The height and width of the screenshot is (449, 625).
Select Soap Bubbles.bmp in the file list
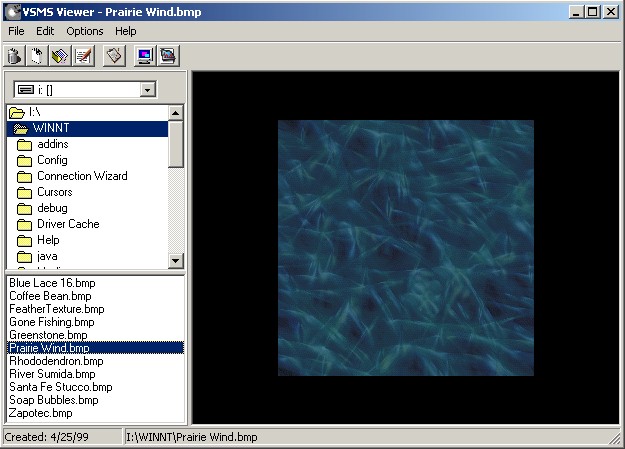(x=54, y=400)
